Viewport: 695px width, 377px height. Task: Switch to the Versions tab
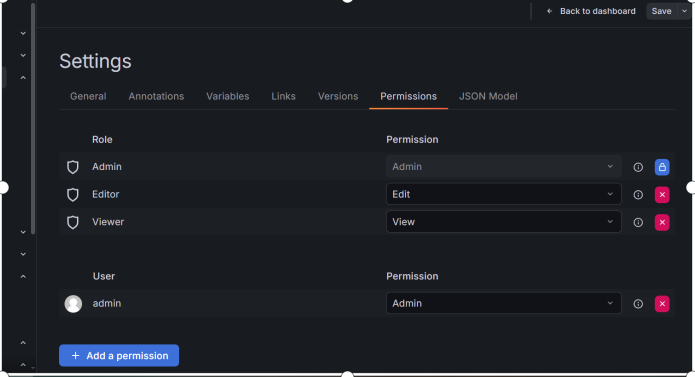point(338,96)
